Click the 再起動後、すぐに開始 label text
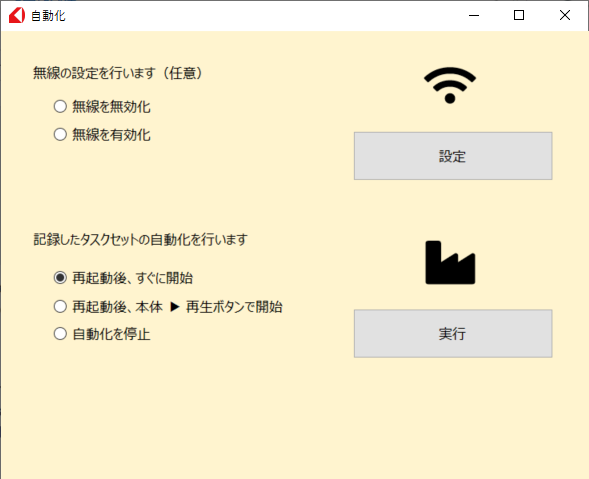The image size is (589, 479). click(x=133, y=278)
